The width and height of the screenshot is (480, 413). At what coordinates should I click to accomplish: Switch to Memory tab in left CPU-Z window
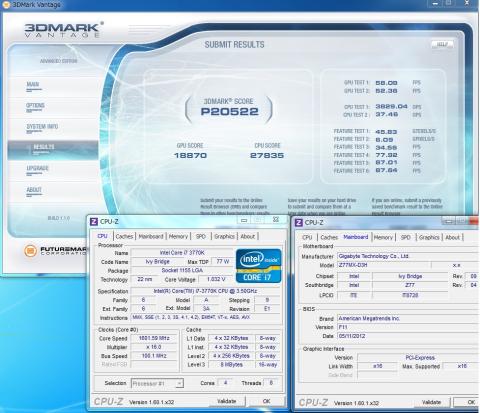click(178, 236)
